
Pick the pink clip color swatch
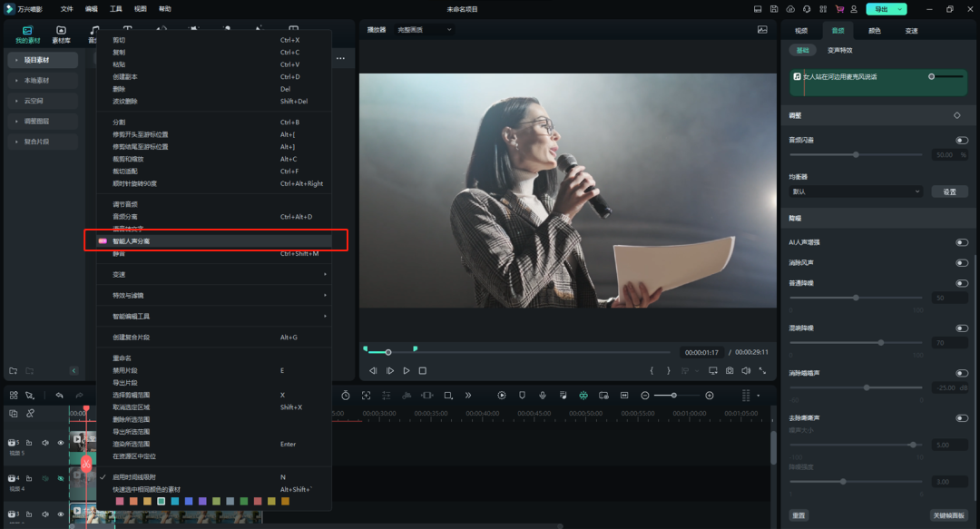click(120, 501)
